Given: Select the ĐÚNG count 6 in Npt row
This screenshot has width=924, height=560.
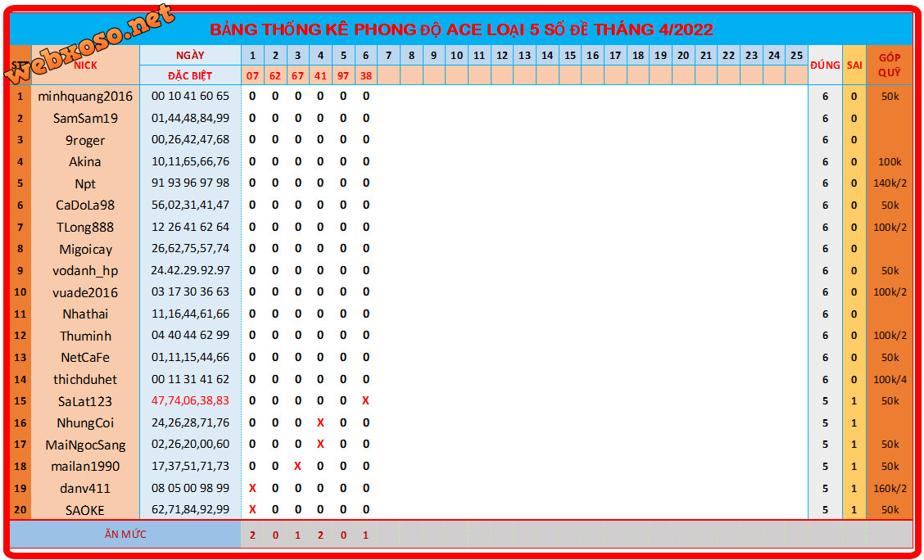Looking at the screenshot, I should [825, 183].
